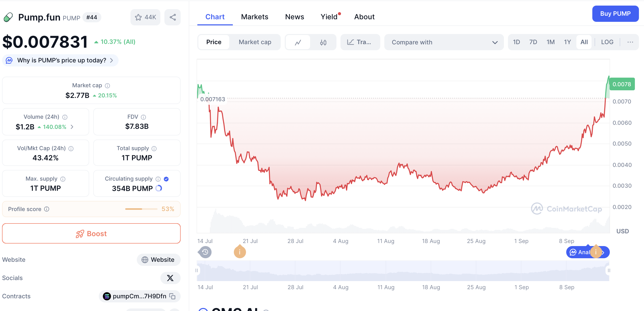
Task: Click the USD currency label on chart
Action: 622,231
